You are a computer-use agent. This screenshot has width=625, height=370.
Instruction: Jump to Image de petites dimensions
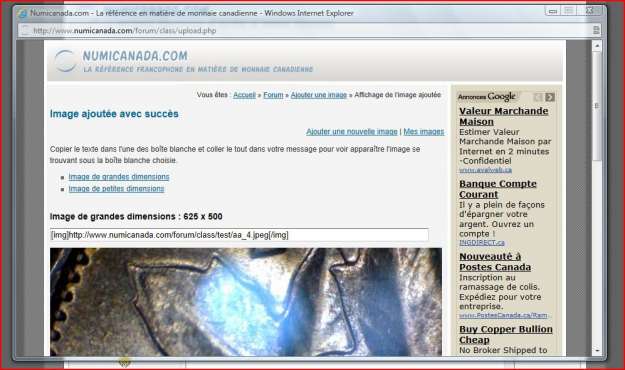116,189
